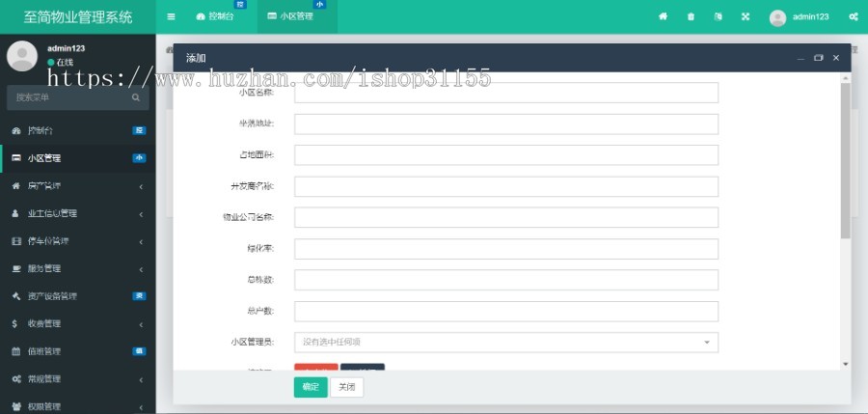Click inside the 占地面积 input field

point(506,155)
